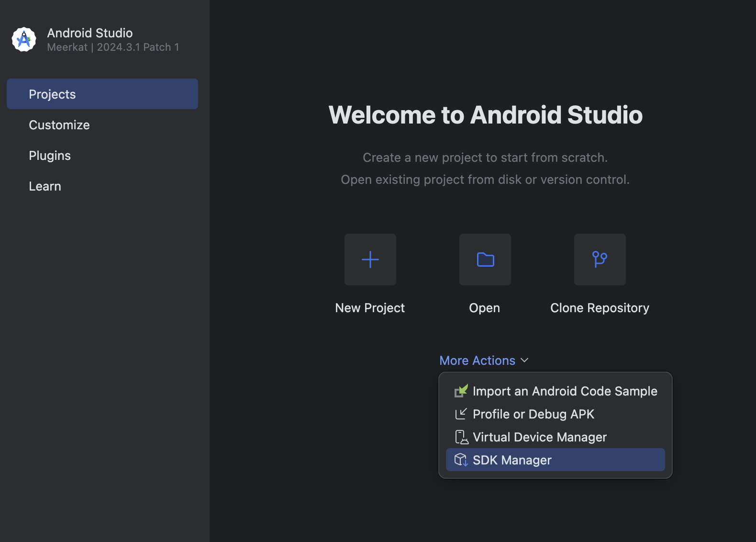Click the More Actions chevron arrow
The image size is (756, 542).
[x=524, y=360]
